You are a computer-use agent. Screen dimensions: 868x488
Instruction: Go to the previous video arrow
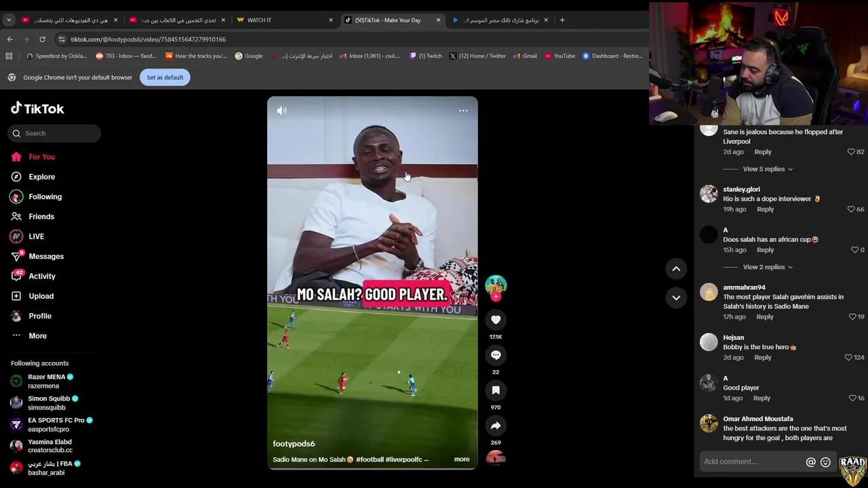coord(676,269)
